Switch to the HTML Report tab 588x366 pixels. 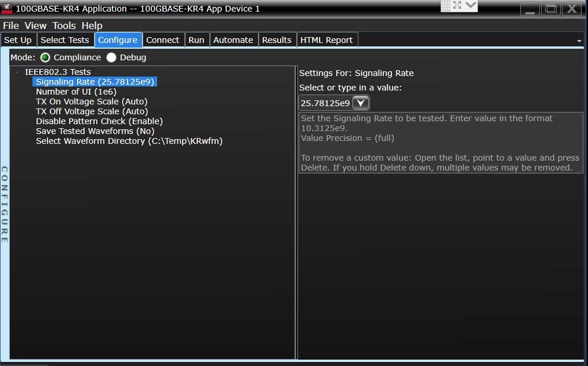[325, 39]
